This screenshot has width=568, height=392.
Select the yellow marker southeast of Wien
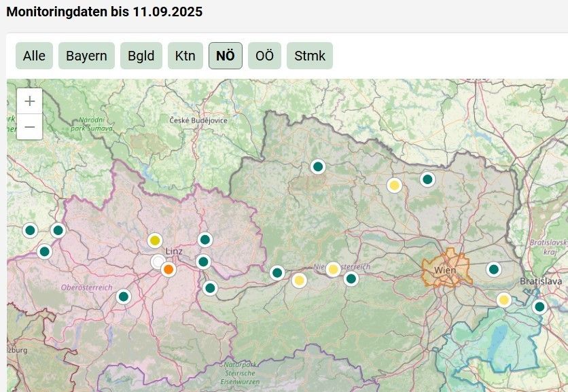[503, 300]
